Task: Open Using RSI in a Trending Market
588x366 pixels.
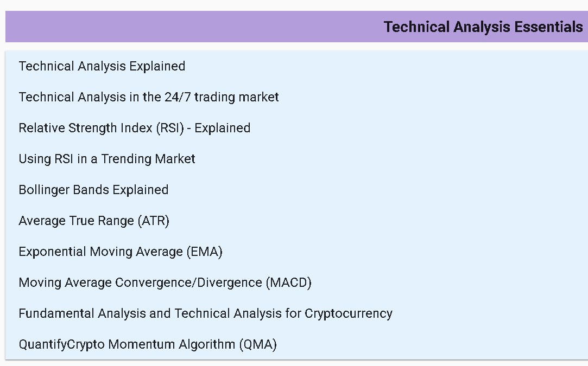Action: [107, 159]
